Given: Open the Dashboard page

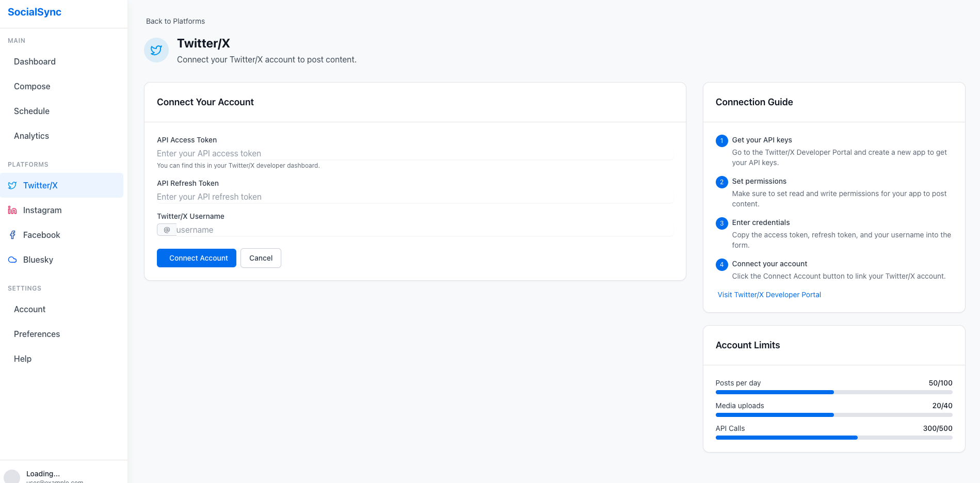Looking at the screenshot, I should [x=35, y=61].
